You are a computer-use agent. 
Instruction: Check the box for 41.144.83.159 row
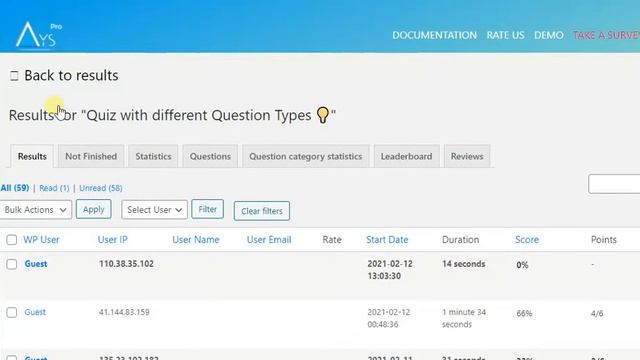point(12,313)
